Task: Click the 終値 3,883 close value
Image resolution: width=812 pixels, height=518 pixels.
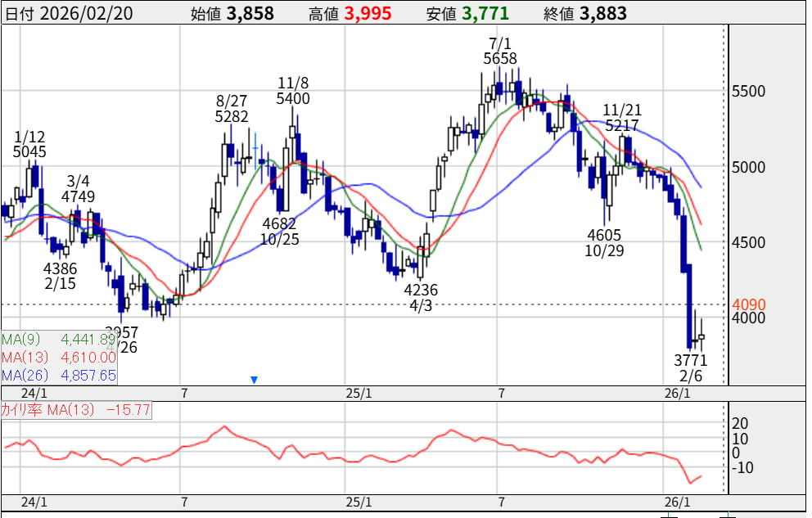Action: coord(584,13)
